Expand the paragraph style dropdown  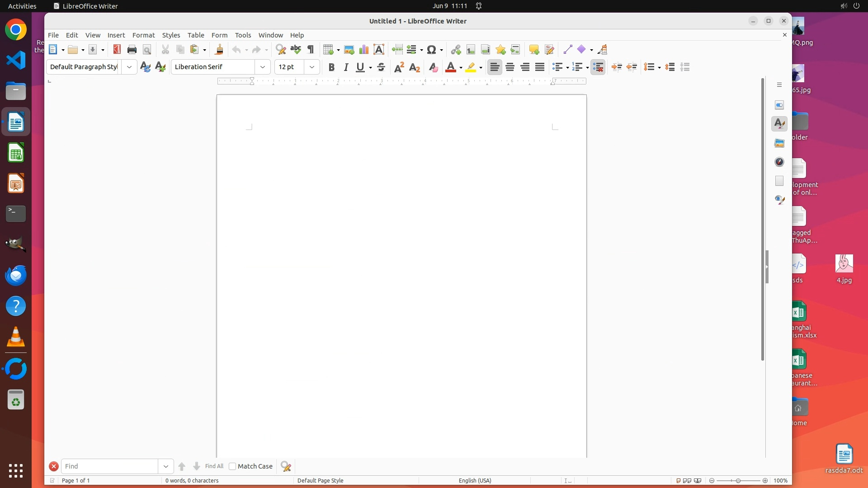point(129,67)
